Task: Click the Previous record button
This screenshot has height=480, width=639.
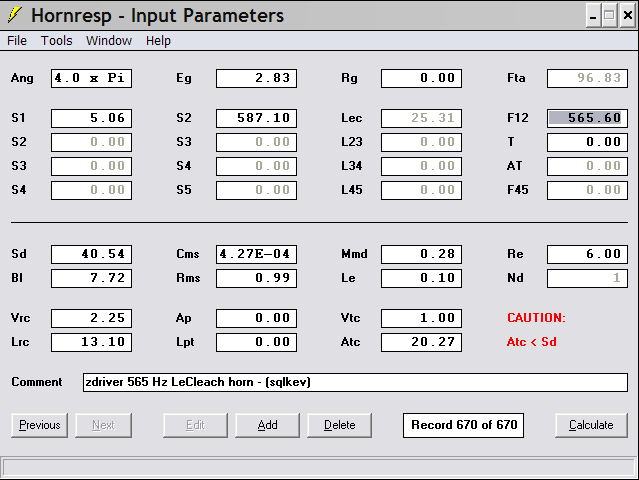Action: [40, 425]
